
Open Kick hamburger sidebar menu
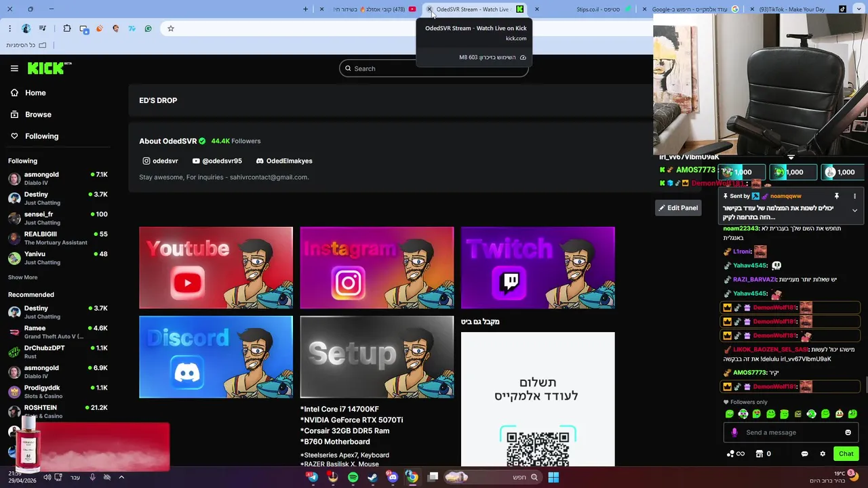coord(14,68)
